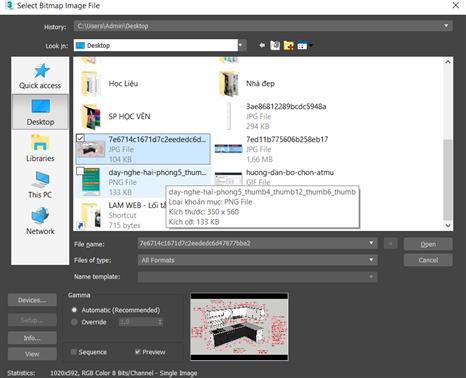The height and width of the screenshot is (378, 466).
Task: Expand the History path dropdown
Action: [446, 26]
